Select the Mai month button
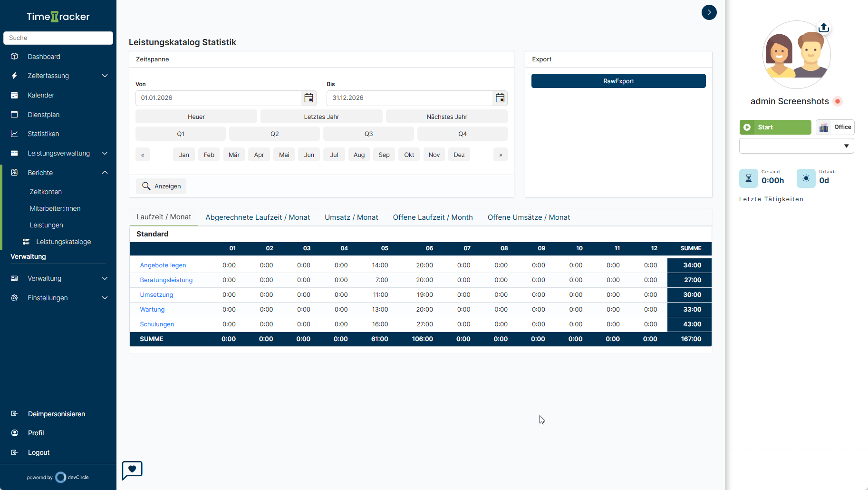The height and width of the screenshot is (490, 868). [x=284, y=155]
